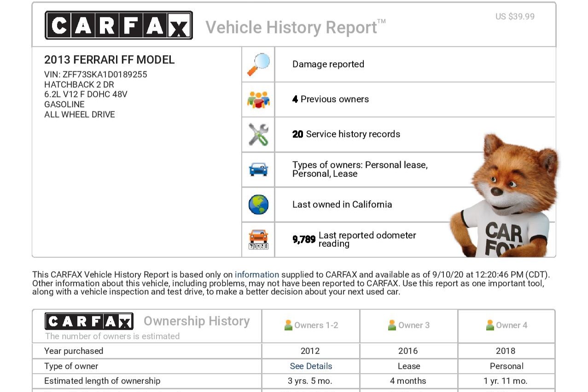
Task: Click 'Last reported odometer reading' label
Action: tap(367, 239)
